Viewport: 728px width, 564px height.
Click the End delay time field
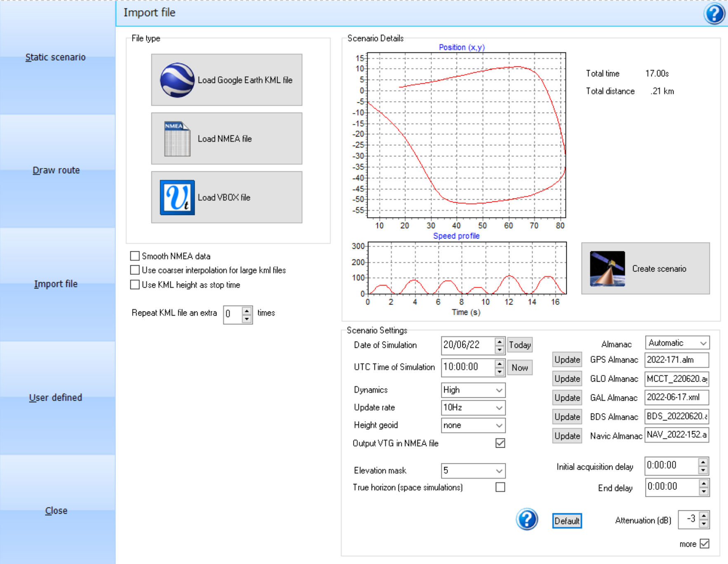(672, 487)
